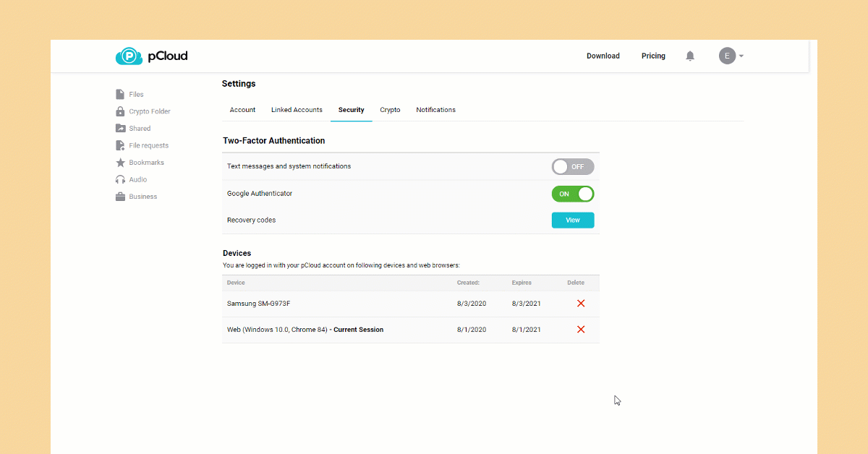Open the Notifications settings tab
Viewport: 868px width, 454px height.
click(436, 110)
